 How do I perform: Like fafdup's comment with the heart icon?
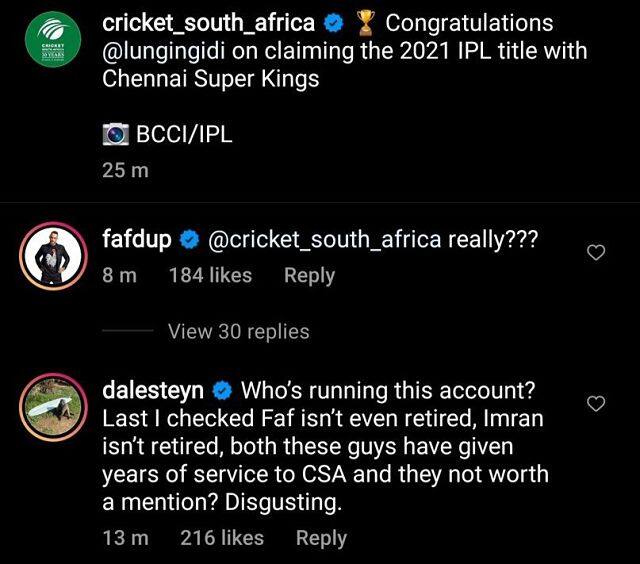coord(595,254)
